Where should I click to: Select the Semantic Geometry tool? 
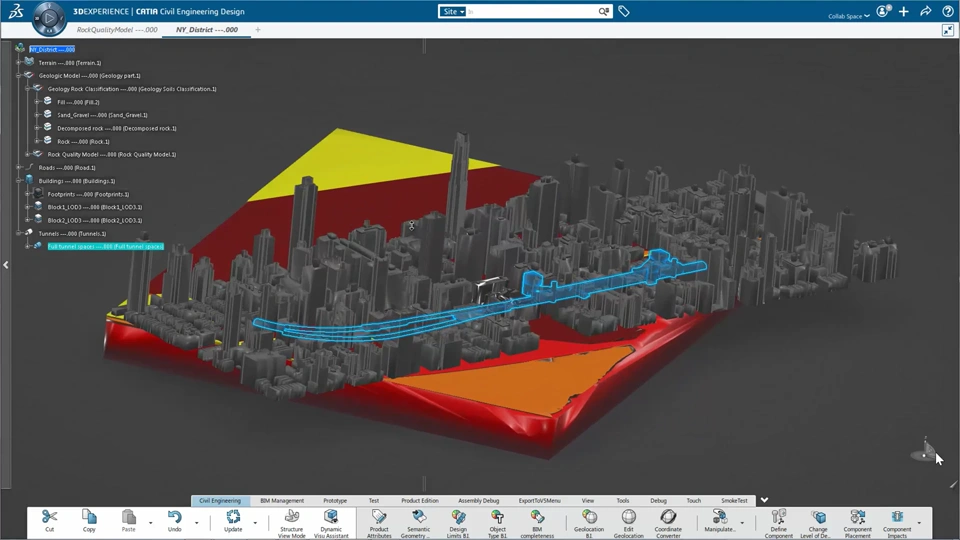point(419,517)
